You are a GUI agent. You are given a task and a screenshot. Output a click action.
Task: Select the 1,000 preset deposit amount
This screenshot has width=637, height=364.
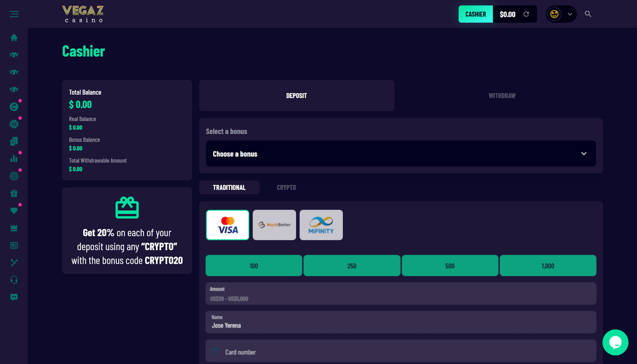coord(548,266)
